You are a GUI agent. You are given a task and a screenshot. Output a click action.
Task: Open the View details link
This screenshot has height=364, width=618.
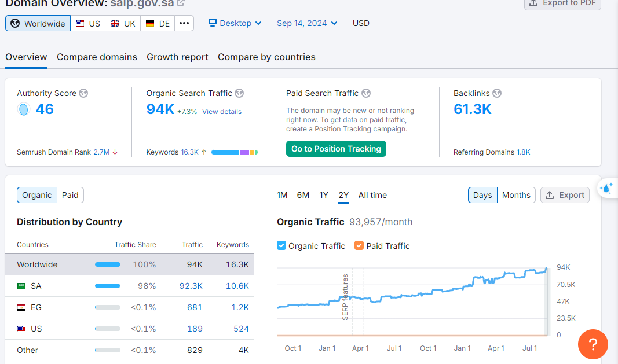222,112
